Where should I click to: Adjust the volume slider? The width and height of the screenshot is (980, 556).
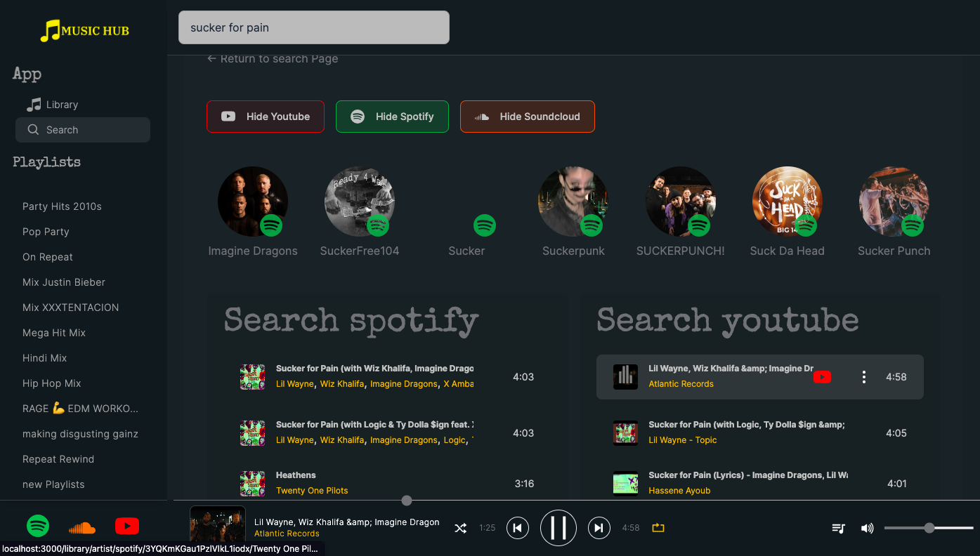point(929,528)
